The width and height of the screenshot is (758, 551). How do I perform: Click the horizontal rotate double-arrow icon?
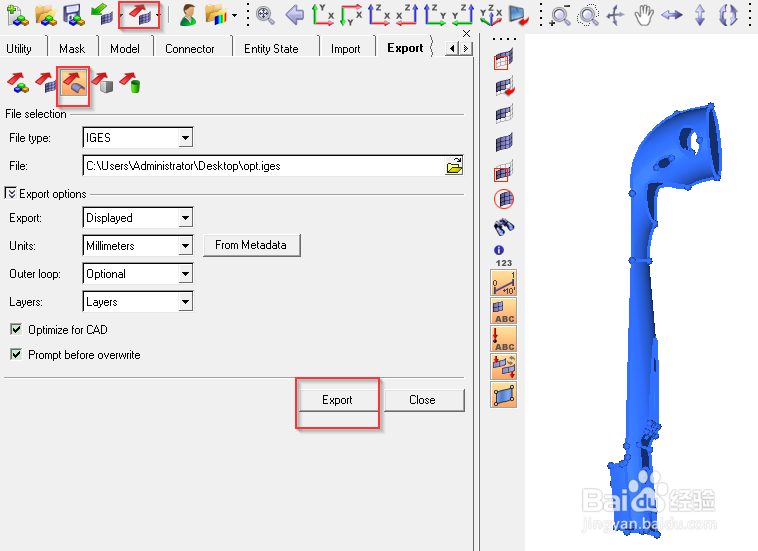(672, 15)
